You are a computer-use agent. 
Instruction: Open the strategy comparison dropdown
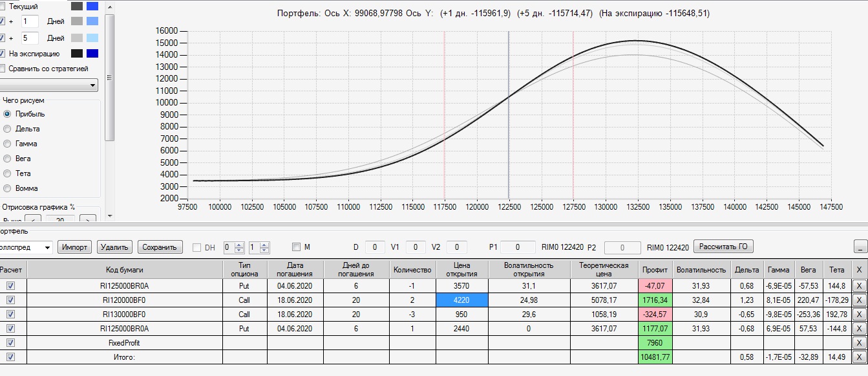[48, 85]
